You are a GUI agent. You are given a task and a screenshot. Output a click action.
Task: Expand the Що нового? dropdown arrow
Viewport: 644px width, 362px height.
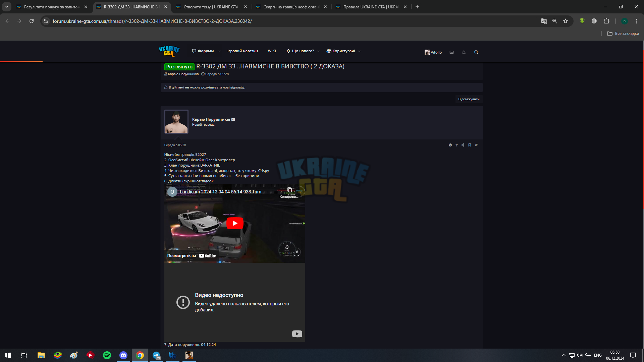pos(318,51)
